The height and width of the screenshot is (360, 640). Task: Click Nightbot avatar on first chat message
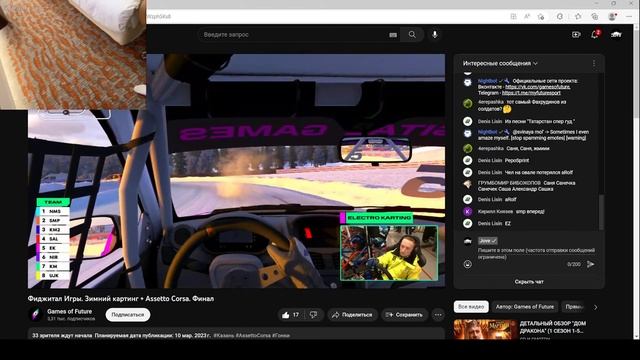click(468, 83)
